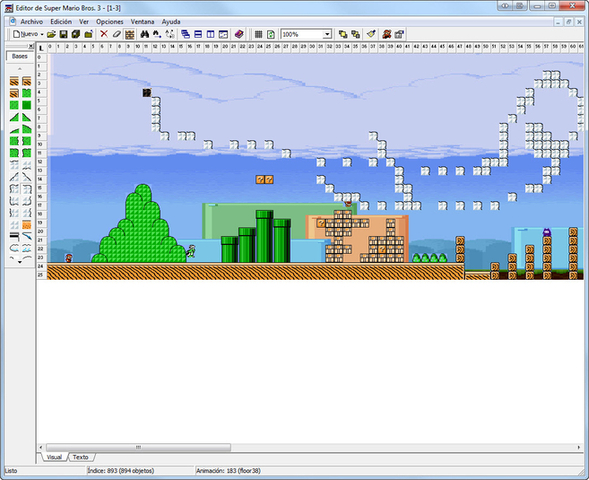Image resolution: width=589 pixels, height=480 pixels.
Task: Click the scrollbar right arrow
Action: (x=578, y=447)
